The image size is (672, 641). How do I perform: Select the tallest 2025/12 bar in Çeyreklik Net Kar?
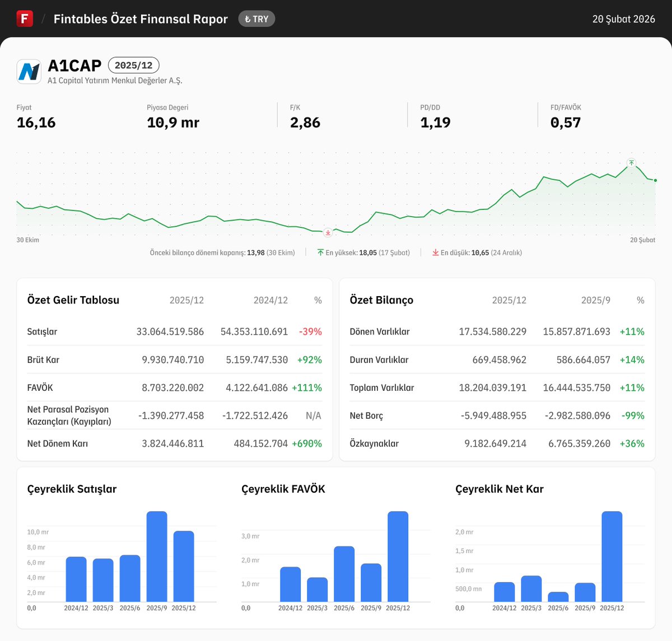tap(612, 557)
